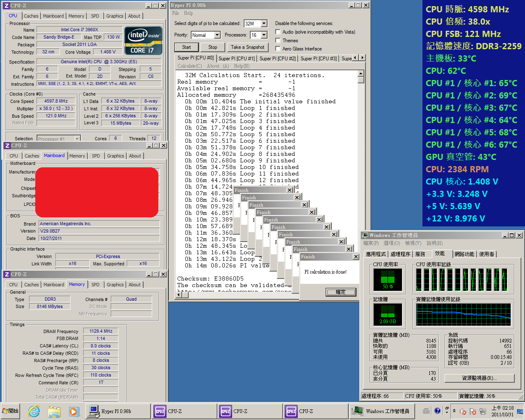Click the Stop button in Hyper PI

tap(212, 47)
